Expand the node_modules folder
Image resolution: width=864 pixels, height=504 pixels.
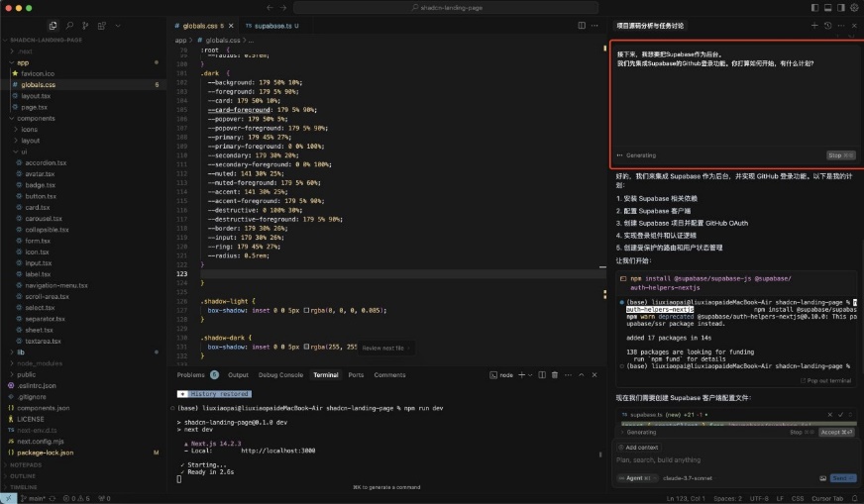coord(39,362)
